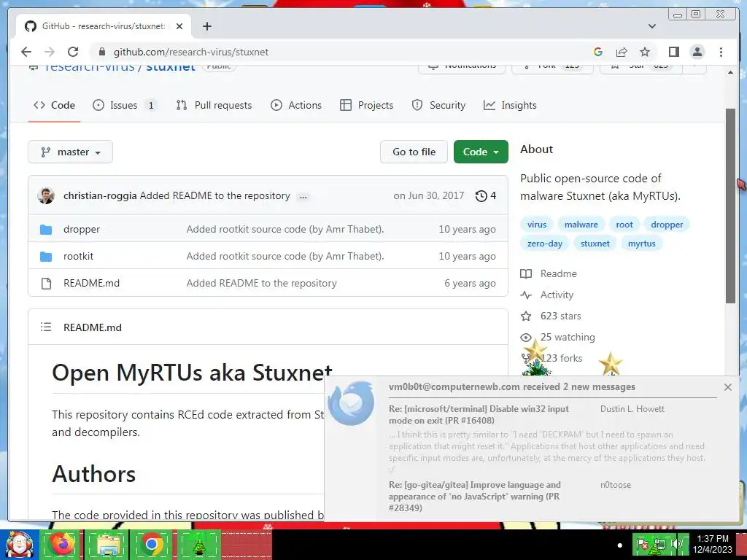Viewport: 747px width, 560px height.
Task: Click the christian-roggia avatar image
Action: click(x=46, y=195)
